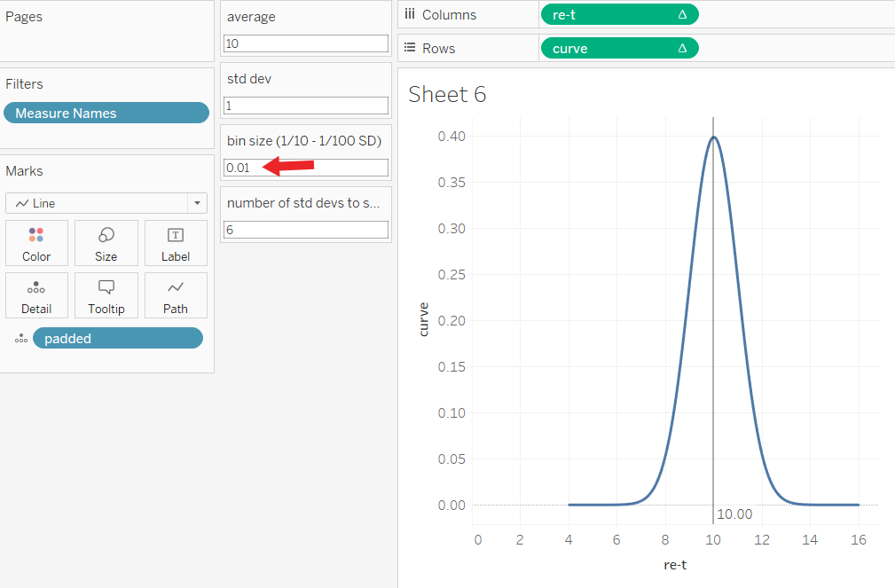Select the Measure Names filter pill
The height and width of the screenshot is (588, 895).
tap(106, 113)
